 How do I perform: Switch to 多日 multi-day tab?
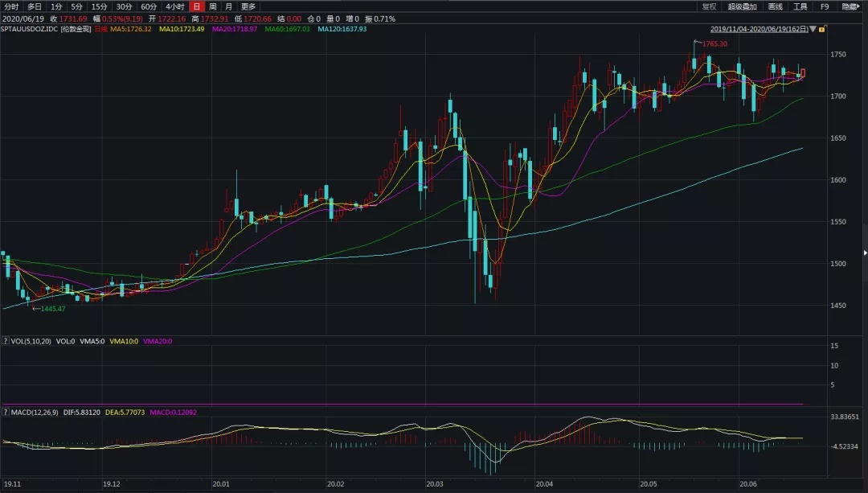point(35,6)
